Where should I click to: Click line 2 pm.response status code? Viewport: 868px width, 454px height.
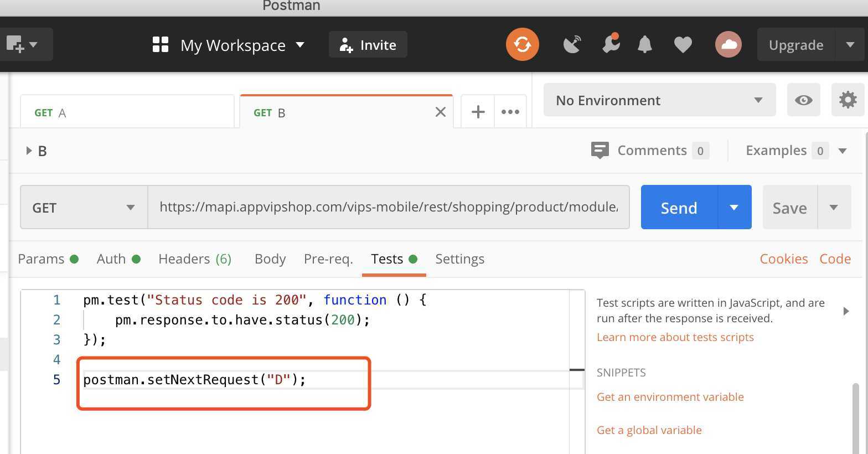242,320
